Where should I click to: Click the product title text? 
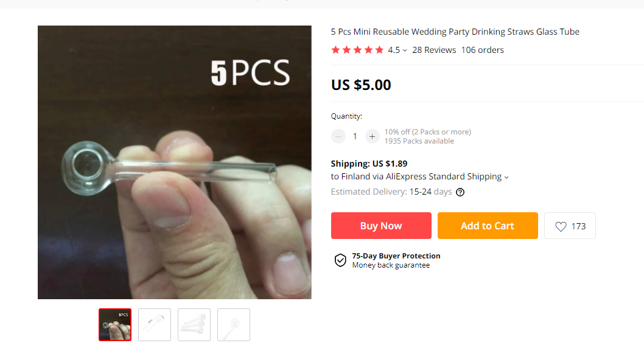(x=455, y=32)
